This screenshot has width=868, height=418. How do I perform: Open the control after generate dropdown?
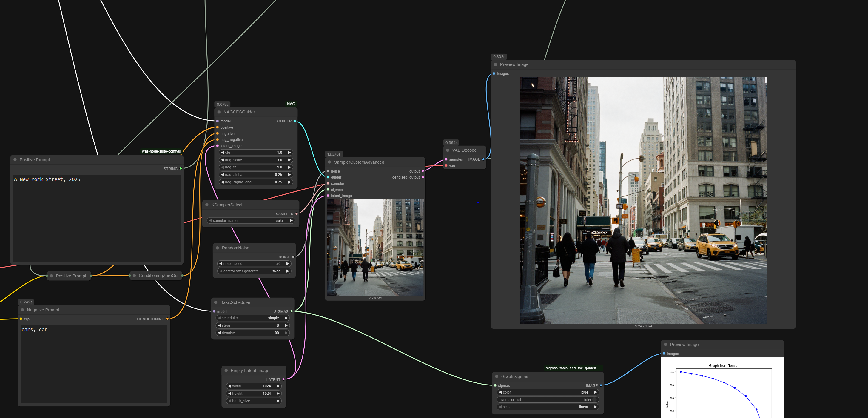coord(254,271)
